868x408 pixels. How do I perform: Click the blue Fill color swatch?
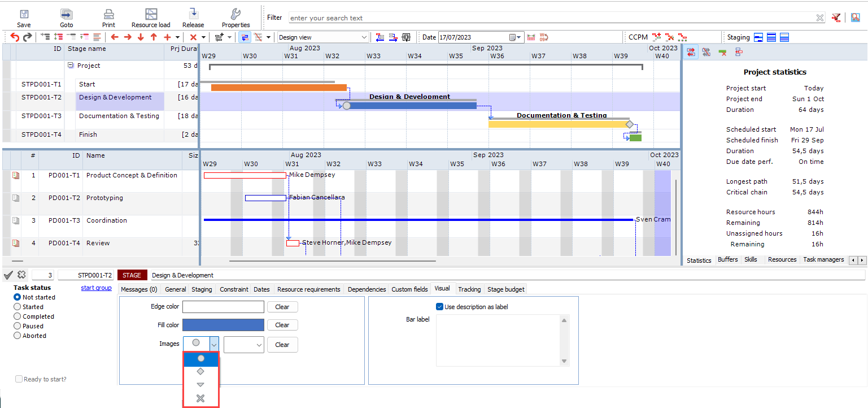coord(223,325)
